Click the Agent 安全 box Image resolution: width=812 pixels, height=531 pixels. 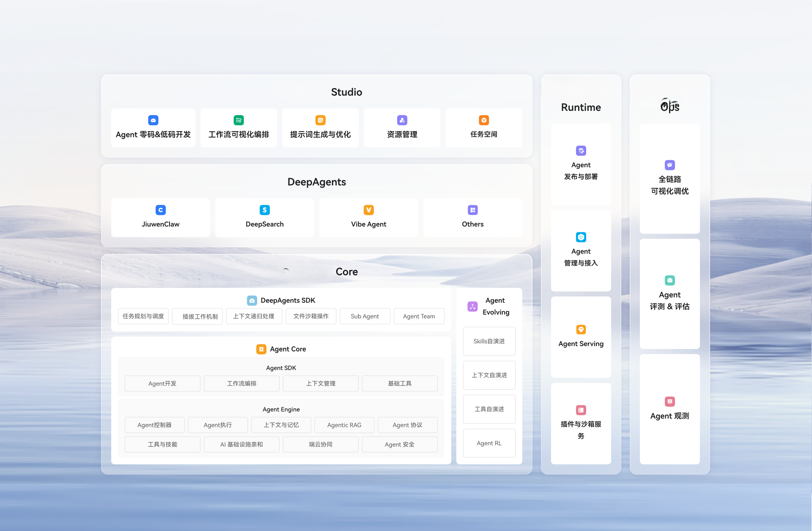400,444
